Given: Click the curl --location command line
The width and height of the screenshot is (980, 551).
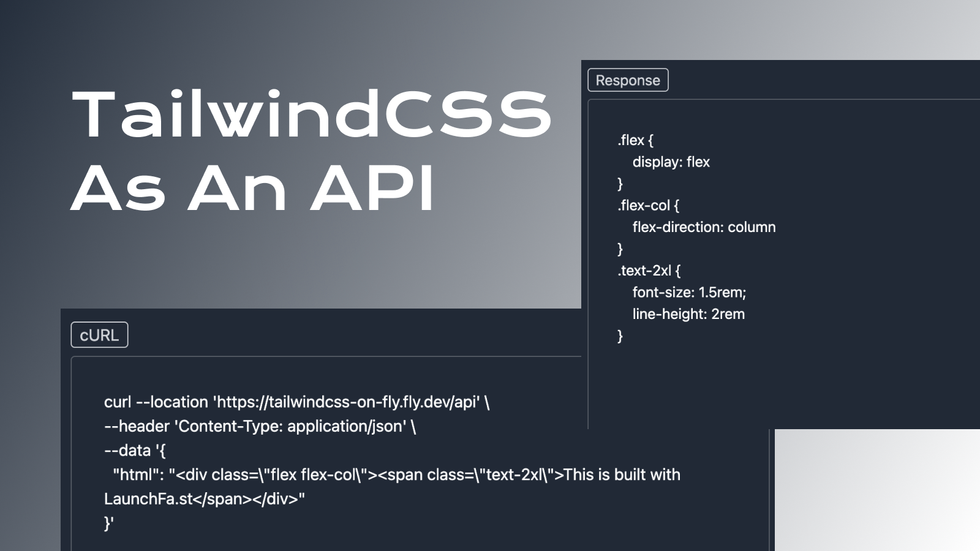Looking at the screenshot, I should 296,402.
